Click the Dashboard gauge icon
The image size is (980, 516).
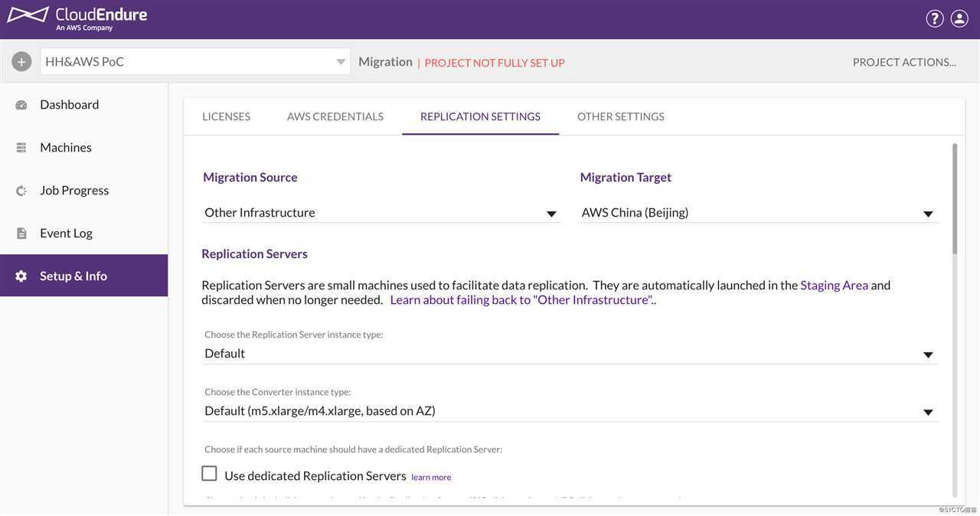point(21,105)
